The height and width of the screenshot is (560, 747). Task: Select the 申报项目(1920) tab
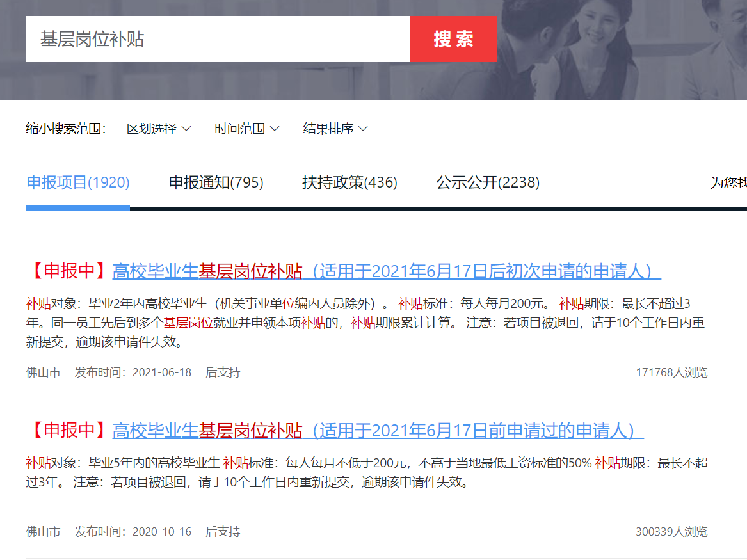tap(78, 183)
